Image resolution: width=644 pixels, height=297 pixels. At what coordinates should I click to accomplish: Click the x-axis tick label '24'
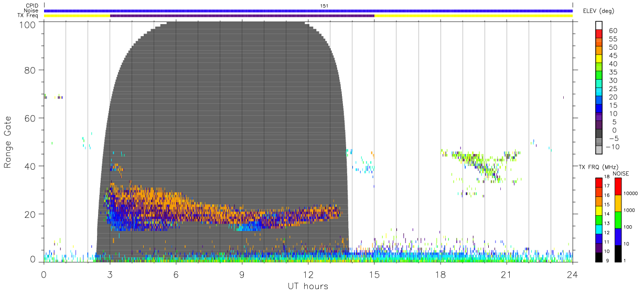573,274
